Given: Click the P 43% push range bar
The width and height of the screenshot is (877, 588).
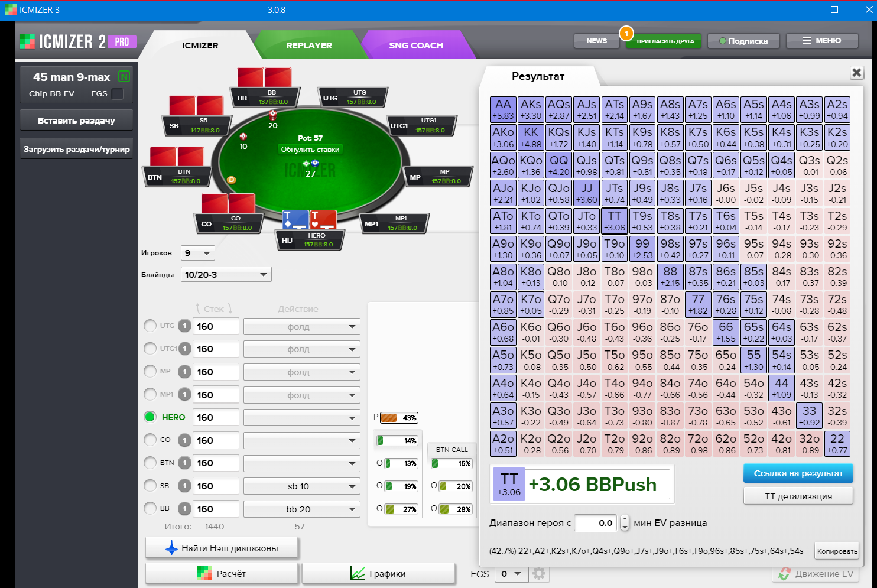Looking at the screenshot, I should (x=399, y=418).
